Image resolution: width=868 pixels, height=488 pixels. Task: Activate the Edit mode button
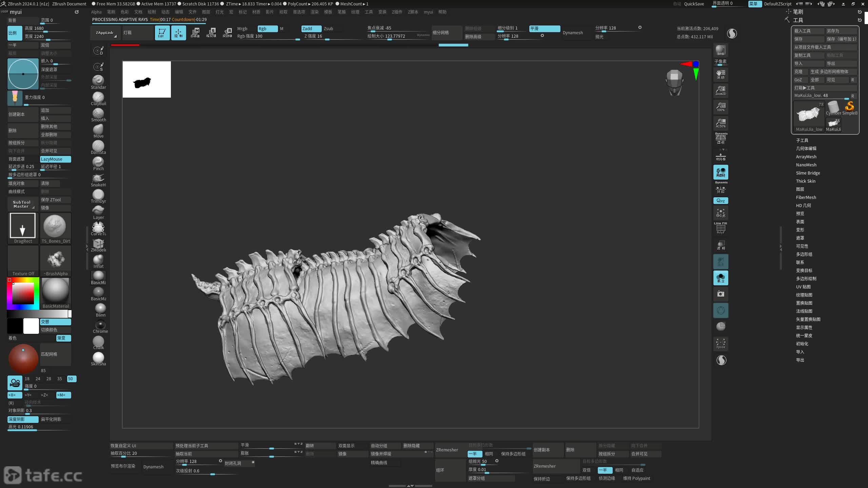(x=162, y=33)
